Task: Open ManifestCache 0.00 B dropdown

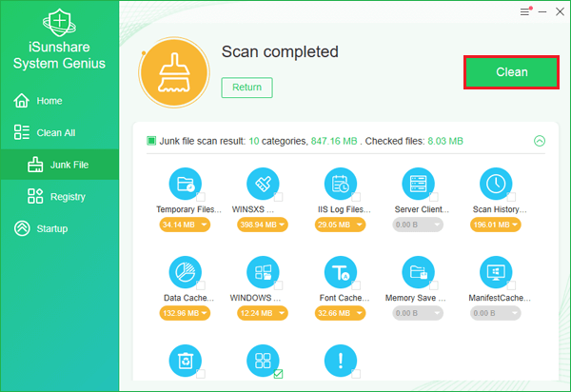Action: point(495,313)
